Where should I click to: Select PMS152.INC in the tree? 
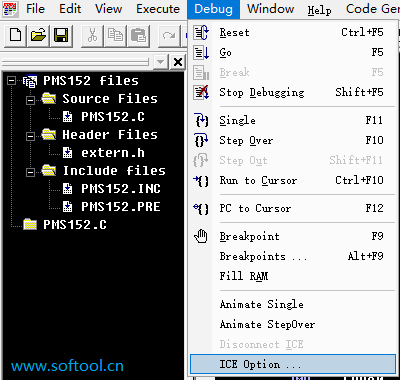(121, 189)
